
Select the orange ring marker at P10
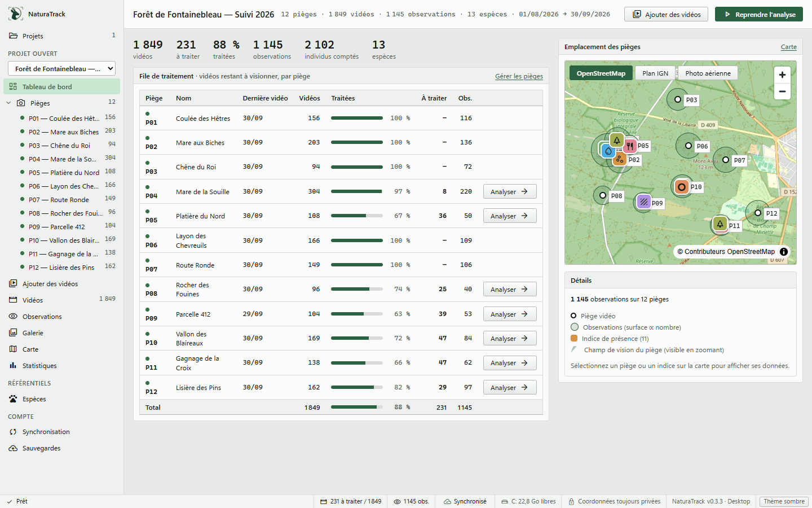tap(682, 187)
